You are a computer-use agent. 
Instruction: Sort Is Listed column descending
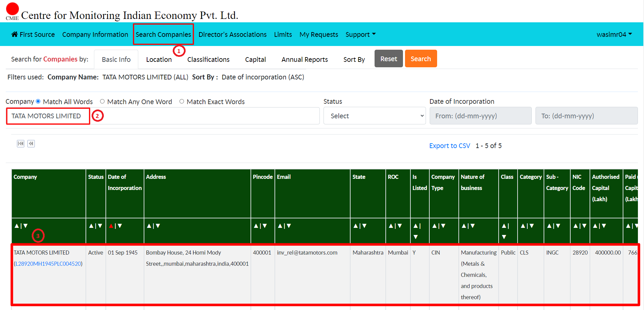coord(415,237)
